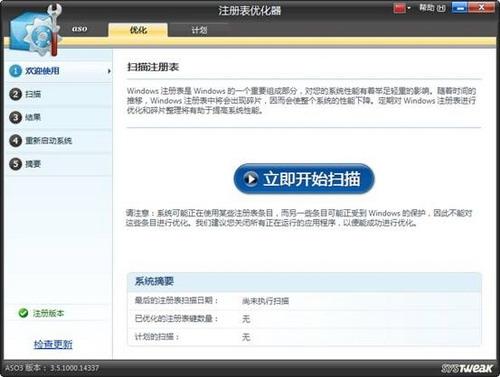This screenshot has height=377, width=500.
Task: Click the aso label near logo
Action: pyautogui.click(x=79, y=29)
